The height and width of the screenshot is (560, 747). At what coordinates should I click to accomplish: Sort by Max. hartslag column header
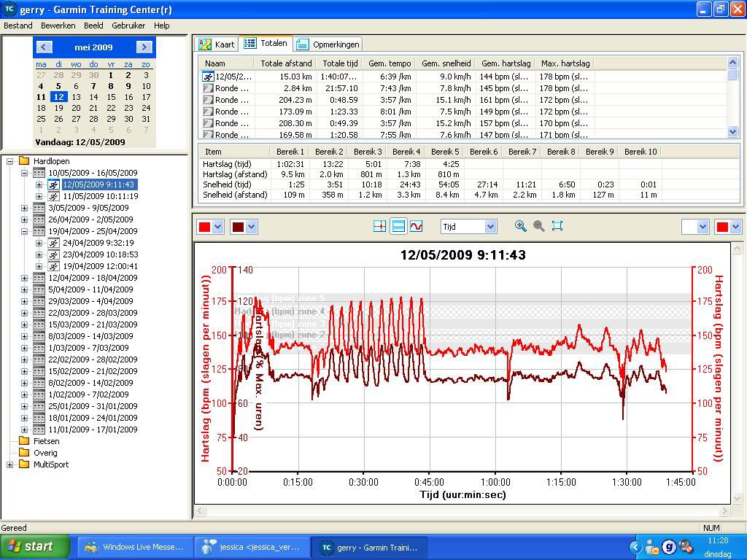565,63
